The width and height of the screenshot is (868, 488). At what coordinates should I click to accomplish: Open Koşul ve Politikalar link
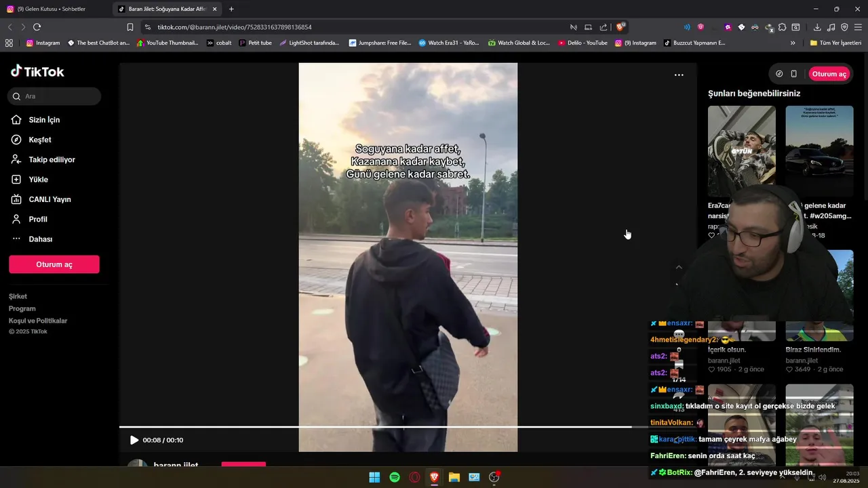click(x=38, y=321)
